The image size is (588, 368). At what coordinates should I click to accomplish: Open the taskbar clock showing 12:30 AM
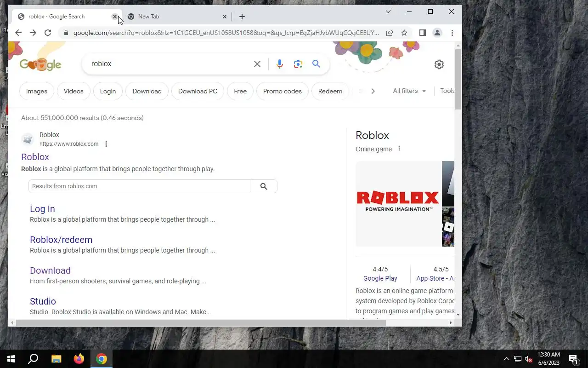pyautogui.click(x=548, y=359)
